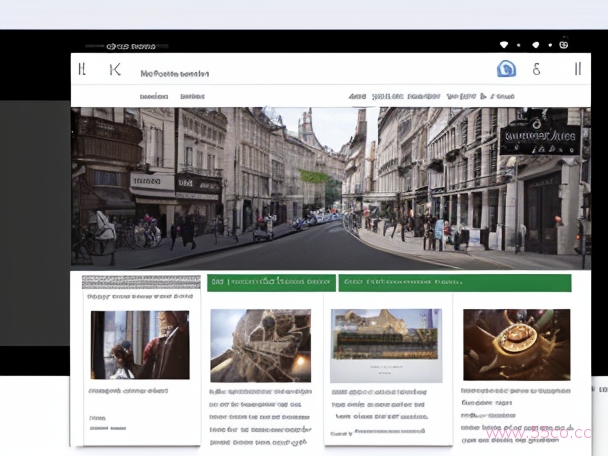Screen dimensions: 608x456
Task: Click the gray patterned bar above first card
Action: 141,282
